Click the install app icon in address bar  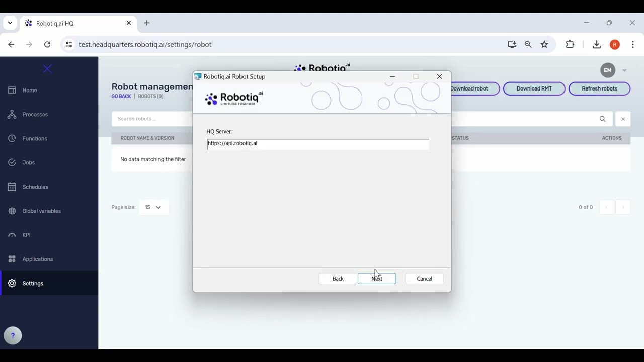coord(512,45)
